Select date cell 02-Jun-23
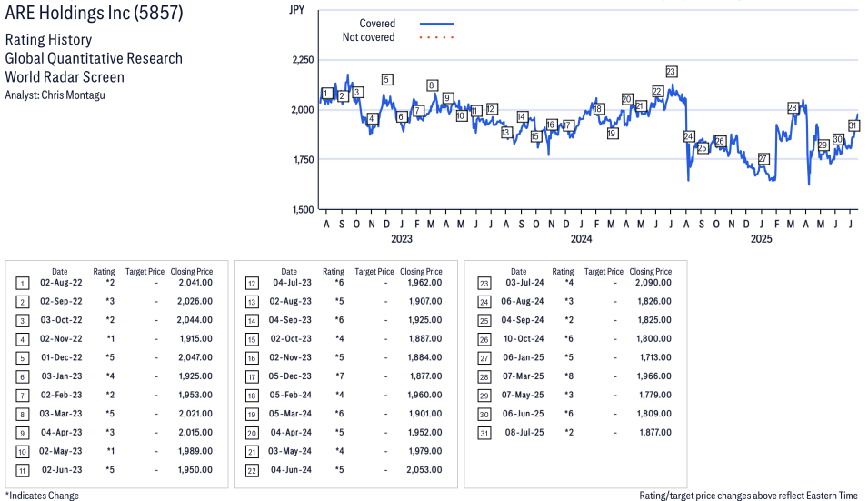Image resolution: width=868 pixels, height=501 pixels. pos(62,469)
